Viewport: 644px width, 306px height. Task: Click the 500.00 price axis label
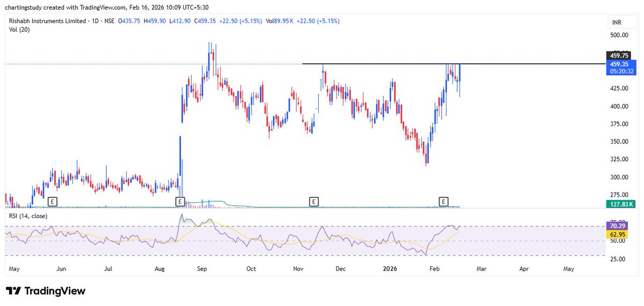coord(619,35)
